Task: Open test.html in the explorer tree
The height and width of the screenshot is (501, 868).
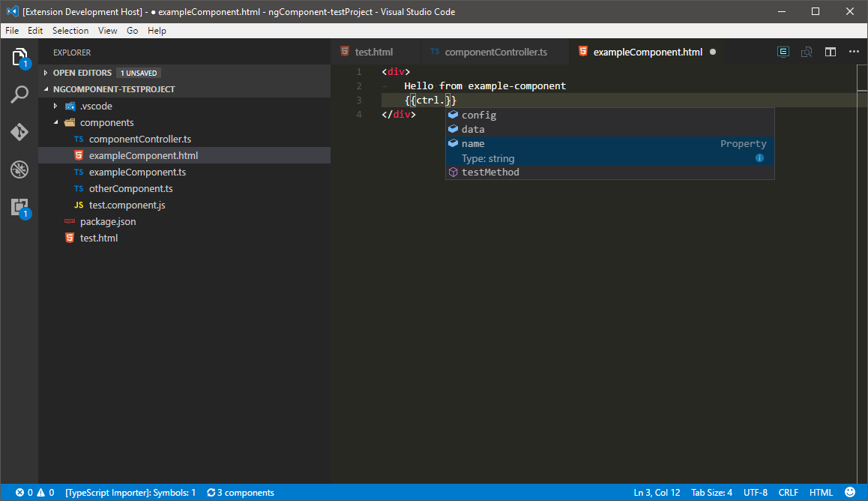Action: [x=184, y=238]
